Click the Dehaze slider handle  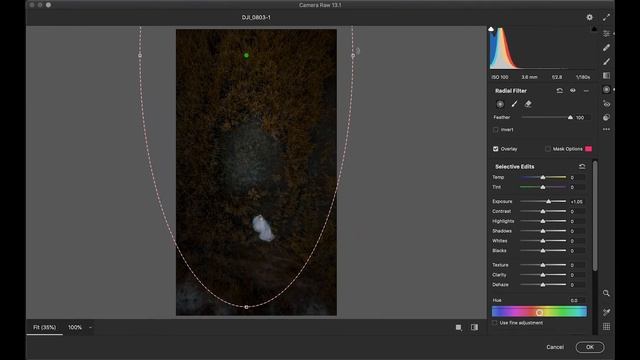[543, 284]
